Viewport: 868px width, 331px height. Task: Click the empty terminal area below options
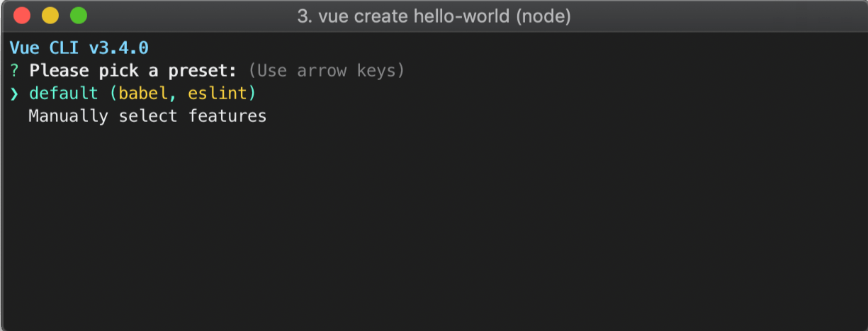point(434,227)
